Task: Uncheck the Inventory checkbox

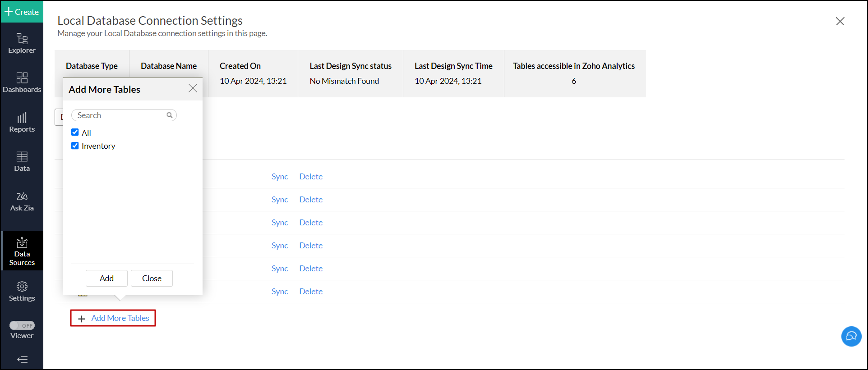Action: (75, 146)
